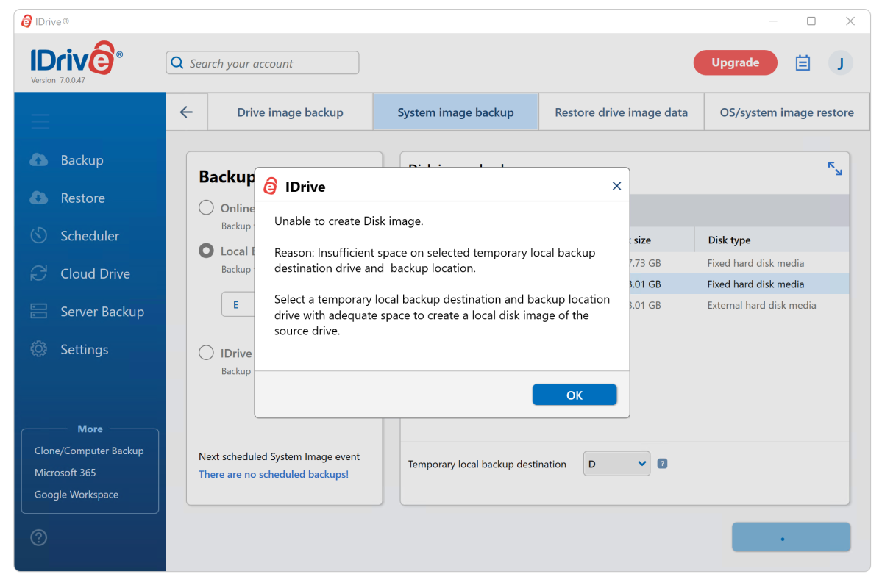Click the Server Backup icon
This screenshot has height=588, width=882.
(x=39, y=312)
